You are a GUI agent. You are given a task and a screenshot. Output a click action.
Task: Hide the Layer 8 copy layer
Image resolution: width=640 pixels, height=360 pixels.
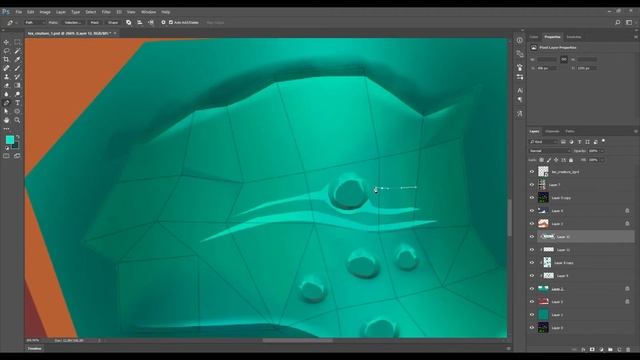[x=532, y=263]
